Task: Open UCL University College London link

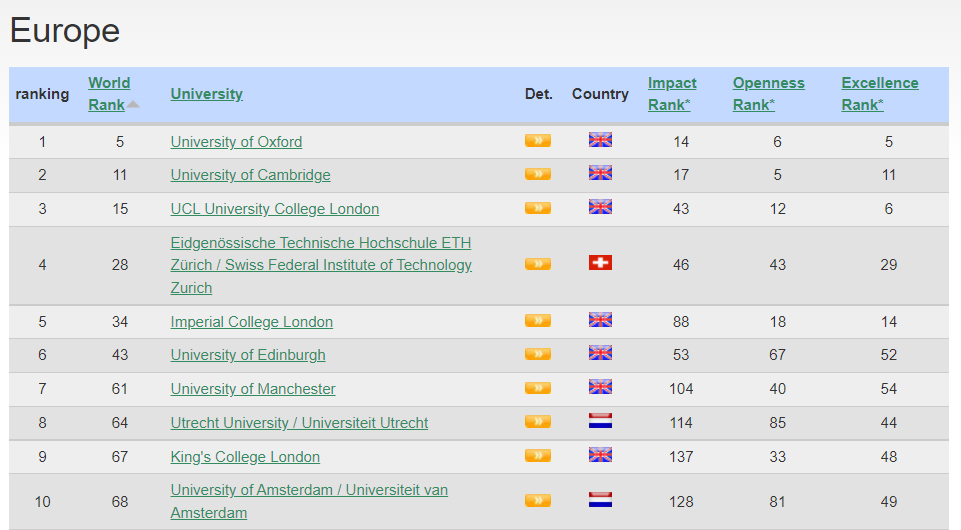Action: click(x=275, y=209)
